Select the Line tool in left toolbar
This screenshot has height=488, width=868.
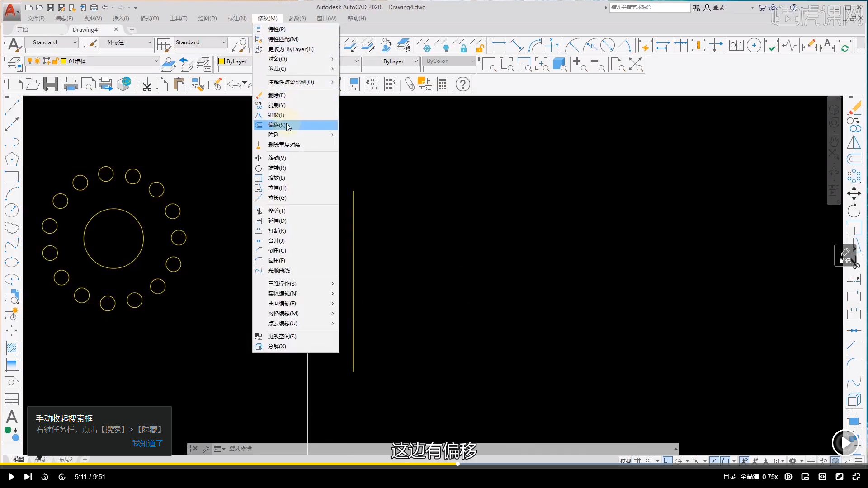tap(12, 107)
